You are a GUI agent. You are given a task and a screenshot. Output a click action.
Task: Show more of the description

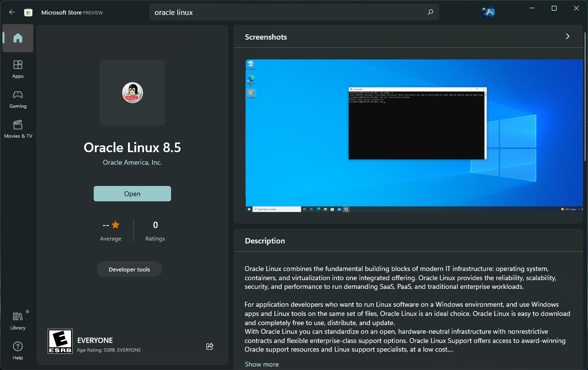[262, 364]
